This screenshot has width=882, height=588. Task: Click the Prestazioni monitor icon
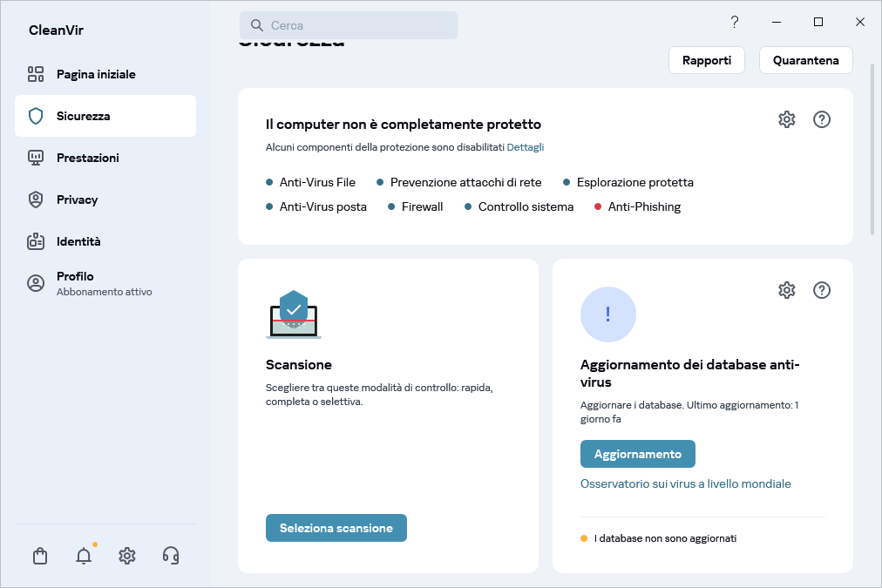click(x=36, y=158)
